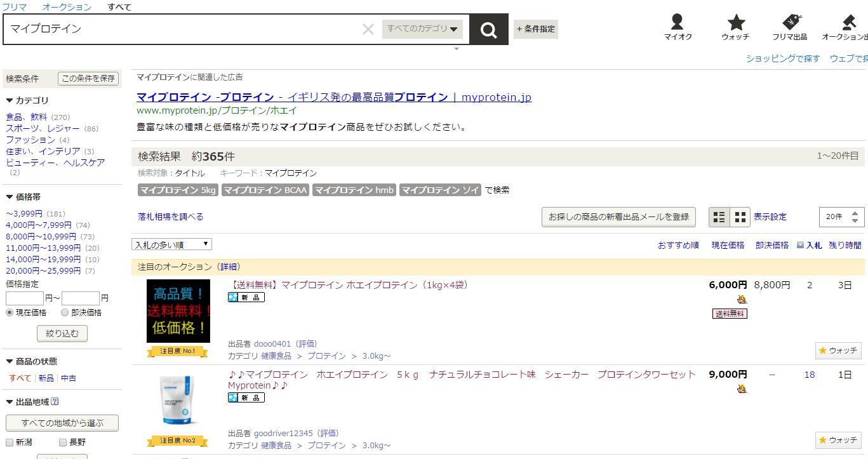Sort results by 即決価格
The width and height of the screenshot is (868, 459).
click(x=772, y=245)
